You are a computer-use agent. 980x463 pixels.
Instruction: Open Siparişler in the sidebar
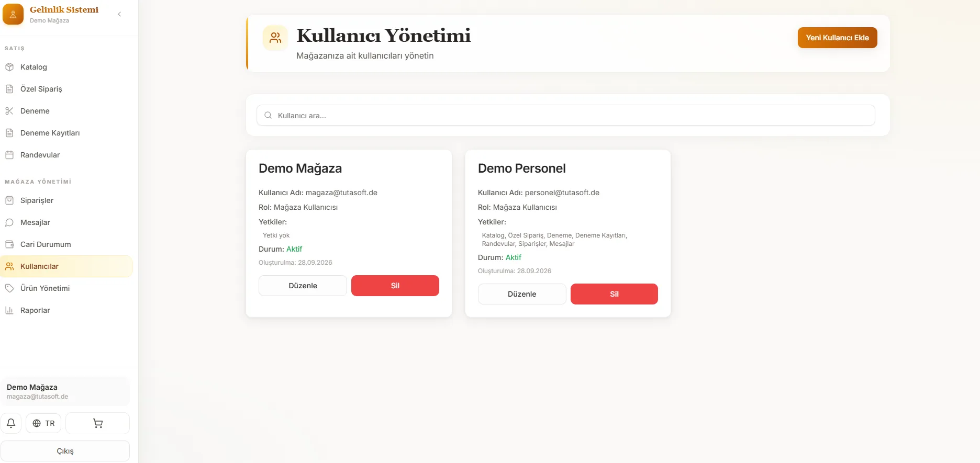66,200
